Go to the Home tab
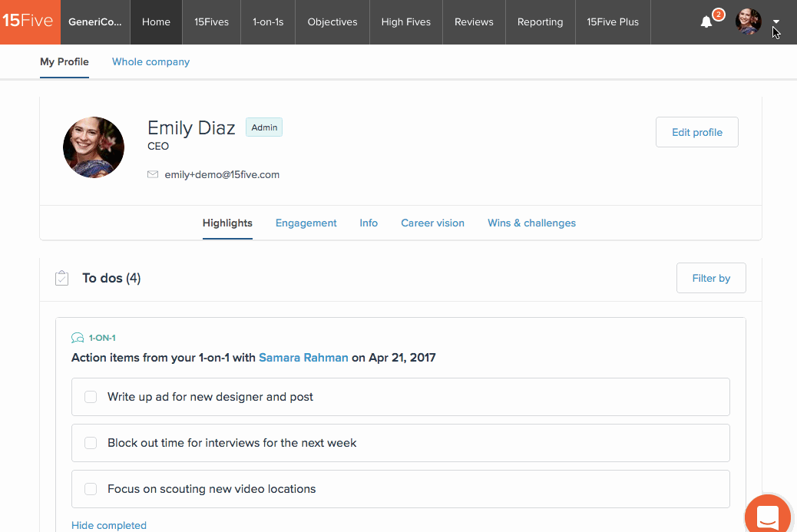This screenshot has width=797, height=532. [x=156, y=21]
